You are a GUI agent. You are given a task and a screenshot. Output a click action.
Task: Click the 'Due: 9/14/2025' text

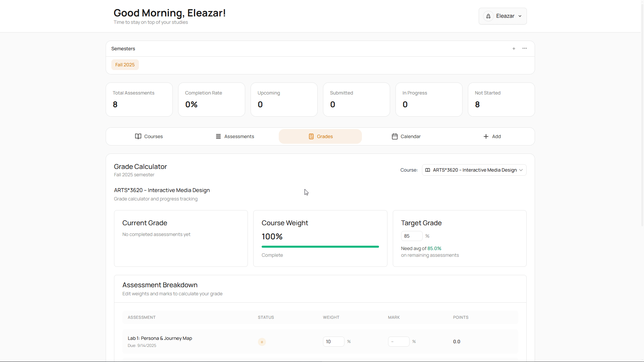coord(142,346)
